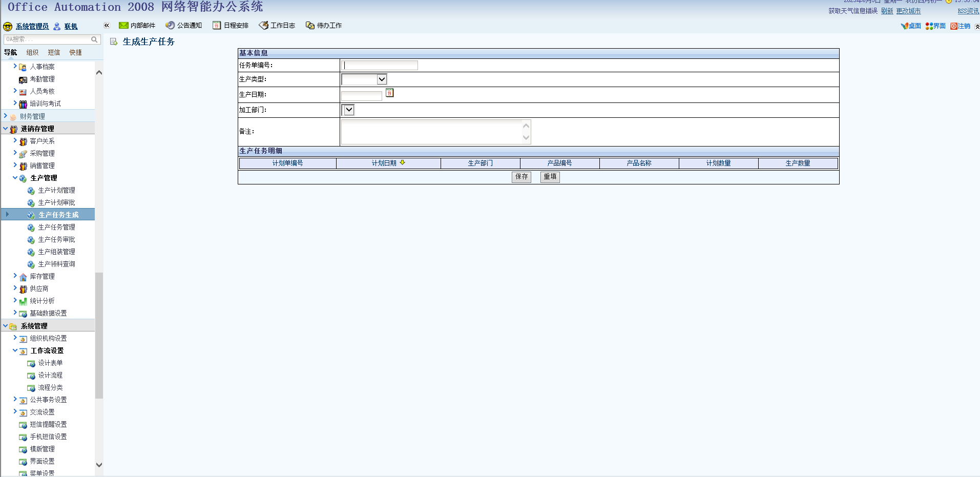The height and width of the screenshot is (477, 980).
Task: Select 生产任务生成 in the tree
Action: [58, 215]
